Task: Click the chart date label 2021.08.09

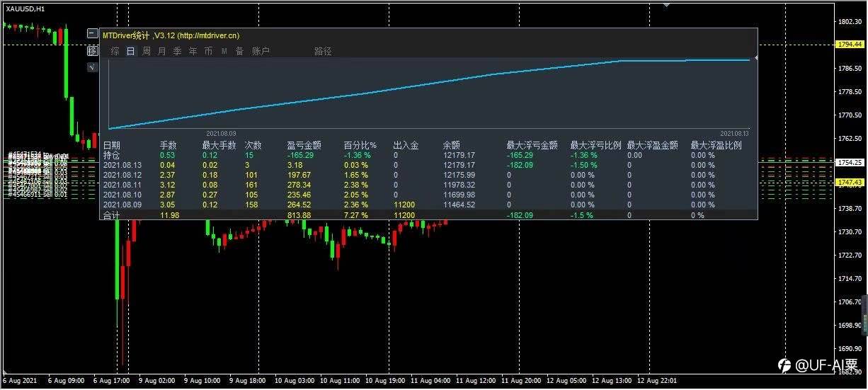Action: pyautogui.click(x=222, y=133)
